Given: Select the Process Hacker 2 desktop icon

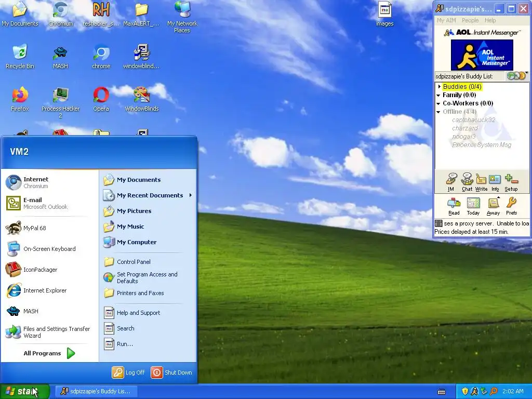Looking at the screenshot, I should (x=60, y=102).
